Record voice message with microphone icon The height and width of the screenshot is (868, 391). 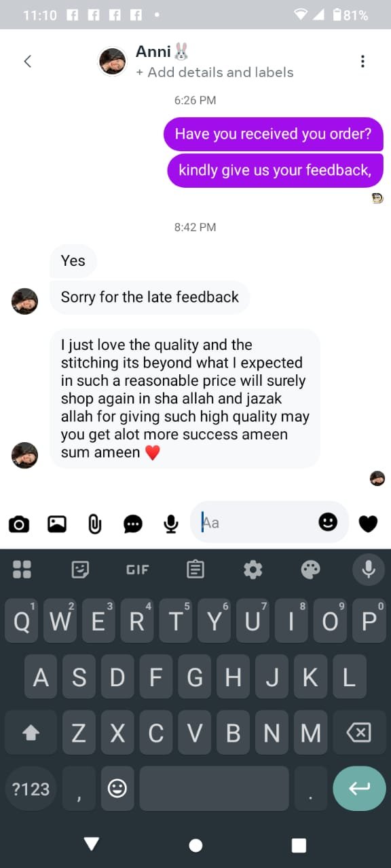point(171,524)
